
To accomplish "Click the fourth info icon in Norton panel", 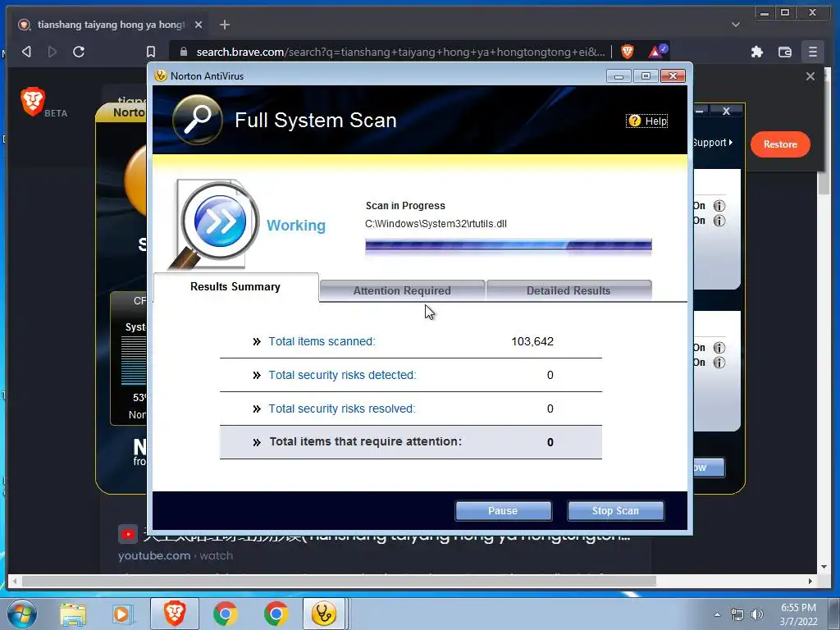I will pos(719,363).
